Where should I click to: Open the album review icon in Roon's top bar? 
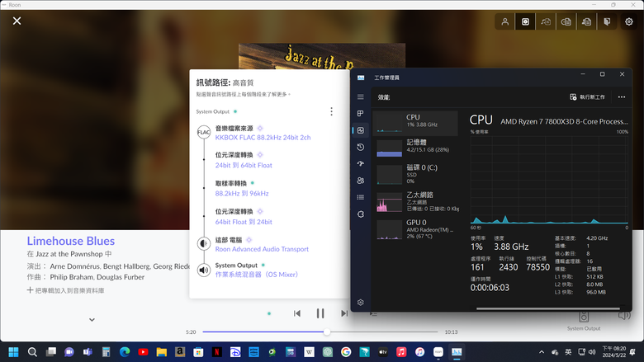tap(566, 21)
